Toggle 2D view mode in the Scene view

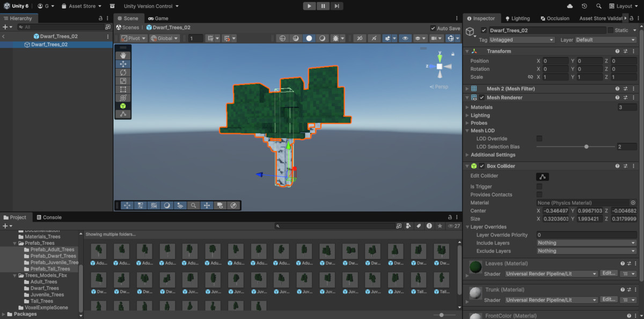click(x=283, y=38)
